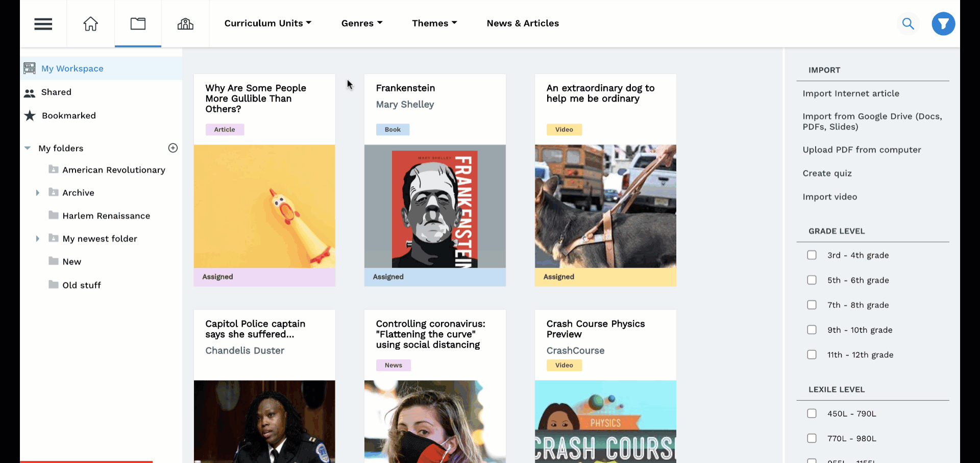Click Assigned label under Frankenstein card
The image size is (980, 463).
[388, 277]
